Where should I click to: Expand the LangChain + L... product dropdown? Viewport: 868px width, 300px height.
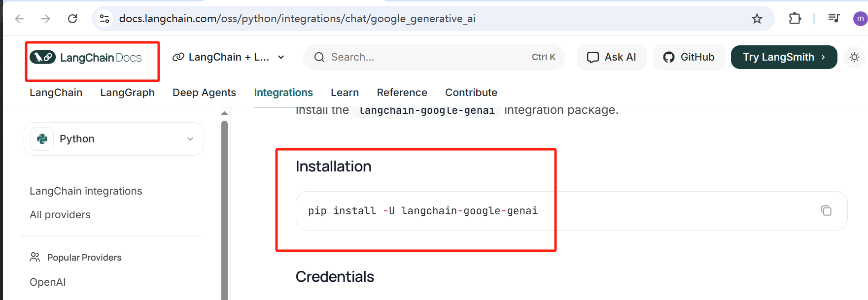(x=228, y=57)
